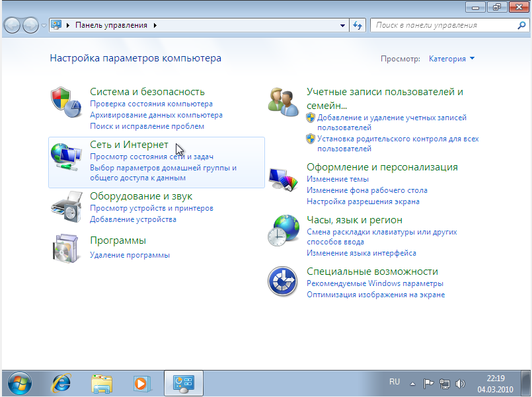Click the System and Security shield icon

(x=65, y=101)
